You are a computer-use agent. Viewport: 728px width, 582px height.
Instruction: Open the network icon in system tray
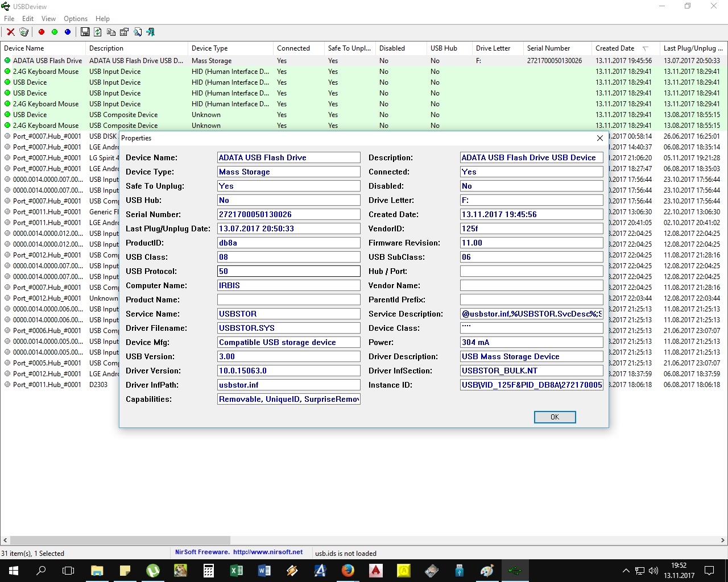tap(640, 571)
